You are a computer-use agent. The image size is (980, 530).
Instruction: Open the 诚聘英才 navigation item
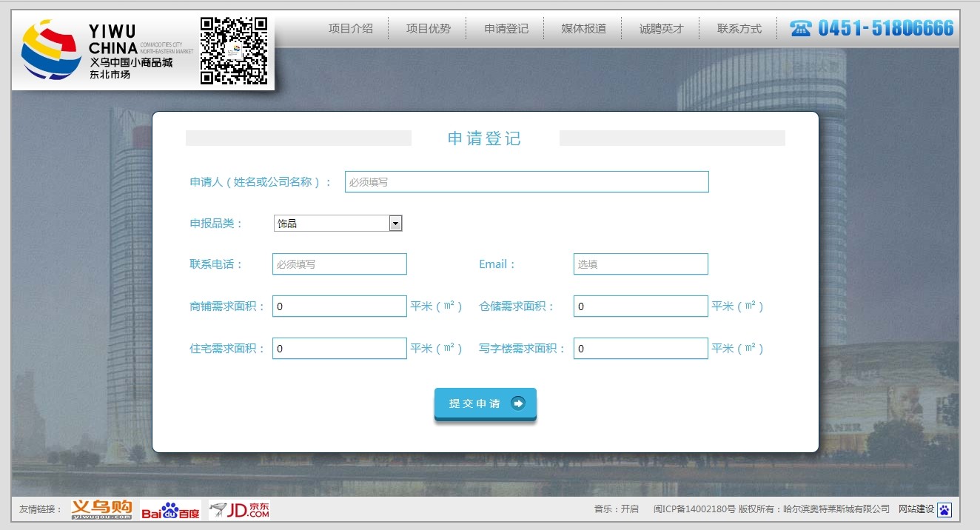(x=662, y=29)
